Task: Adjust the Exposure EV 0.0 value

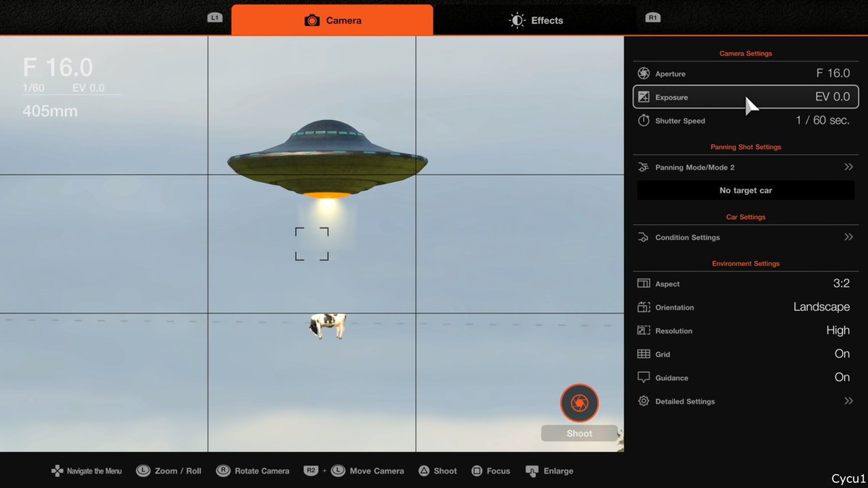Action: coord(832,97)
